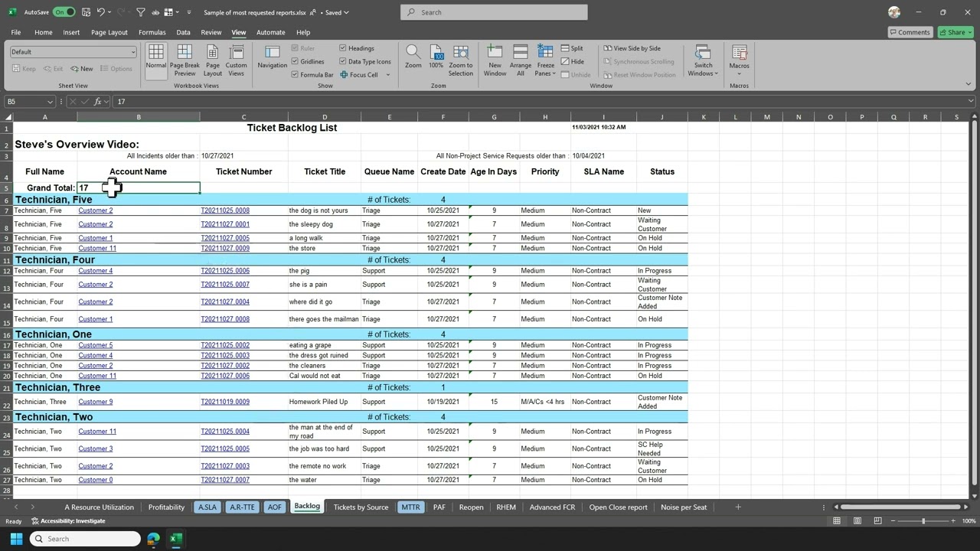This screenshot has width=980, height=551.
Task: Switch to the Formulas ribbon tab
Action: 152,32
